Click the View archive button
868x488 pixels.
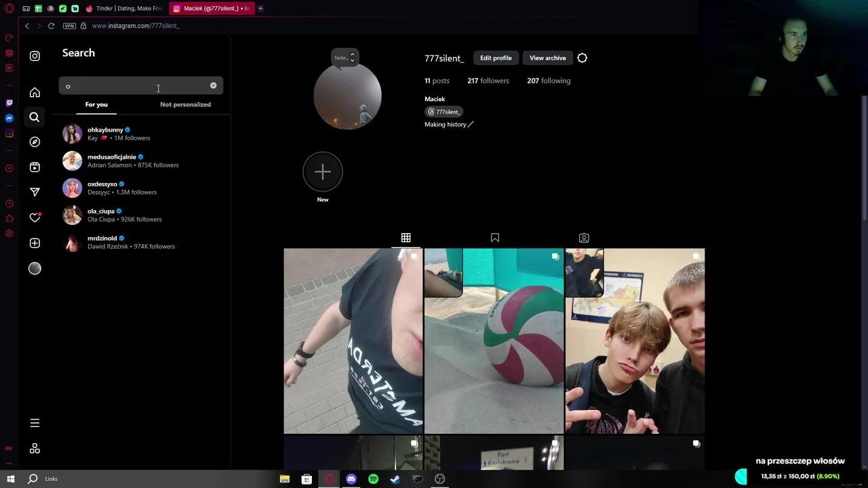coord(547,58)
